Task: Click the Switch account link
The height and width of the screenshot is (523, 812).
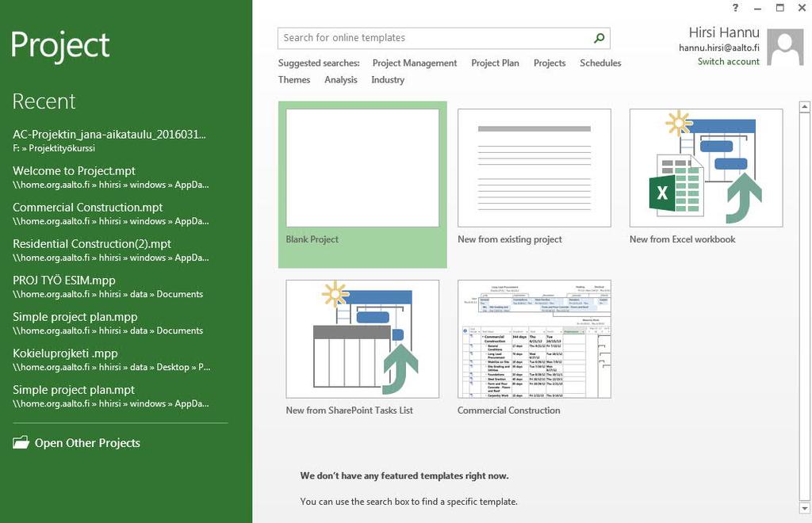Action: coord(728,62)
